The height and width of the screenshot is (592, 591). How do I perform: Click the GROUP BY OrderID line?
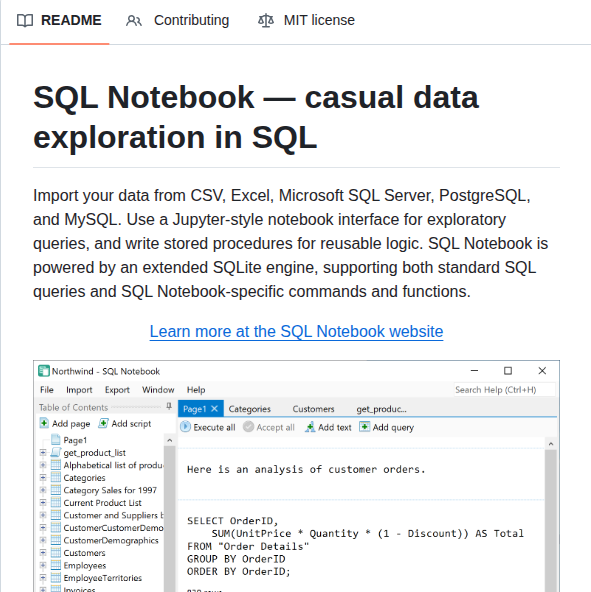(x=236, y=559)
